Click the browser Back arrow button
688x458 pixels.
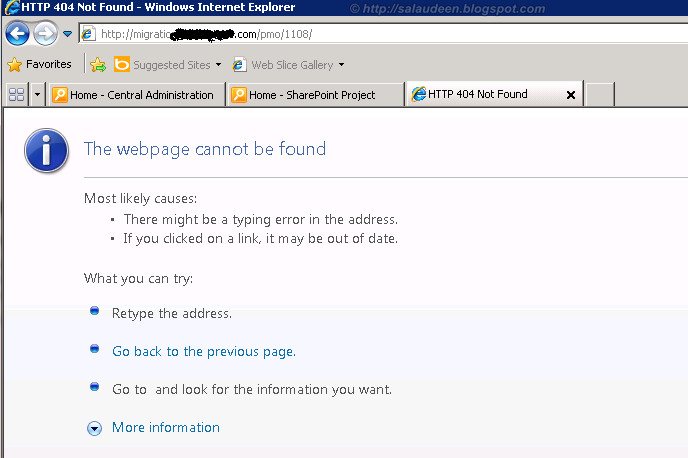17,33
